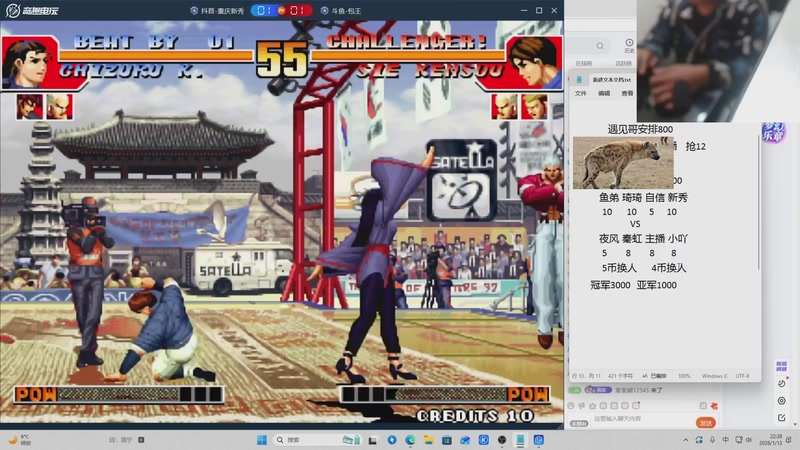Click the first round icon in chat toolbar
Viewport: 800px width, 450px height.
point(571,406)
